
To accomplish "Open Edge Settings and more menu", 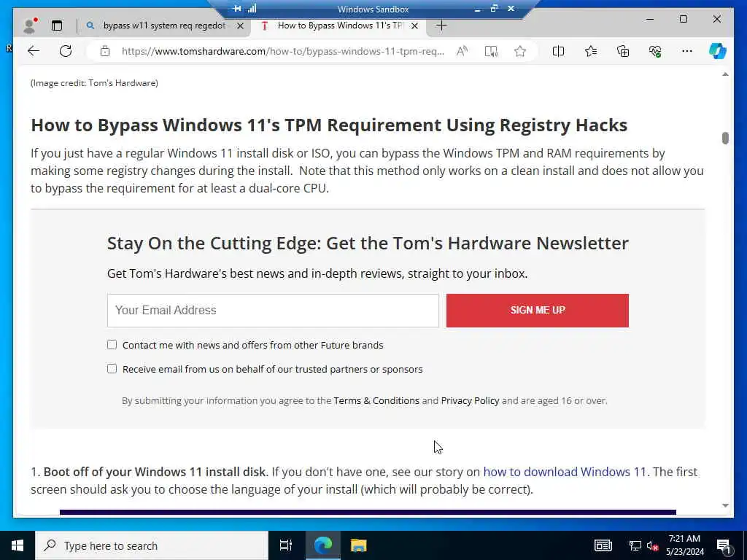I will pyautogui.click(x=687, y=51).
